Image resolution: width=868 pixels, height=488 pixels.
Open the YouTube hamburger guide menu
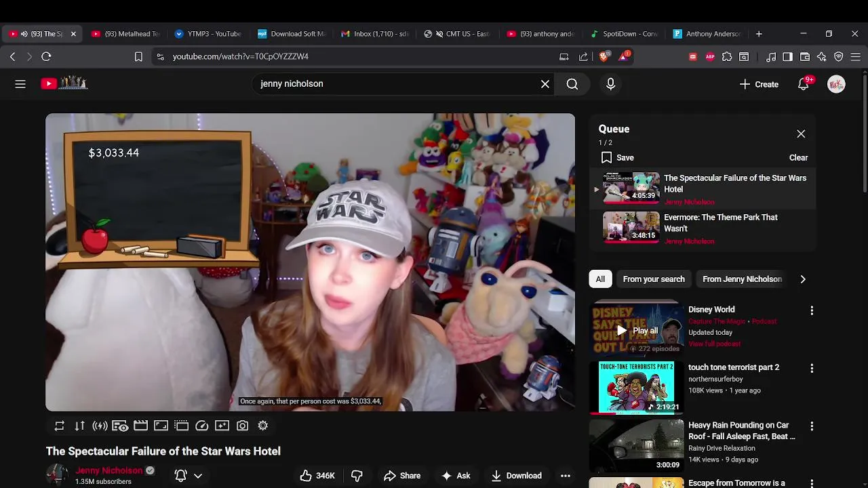[20, 84]
